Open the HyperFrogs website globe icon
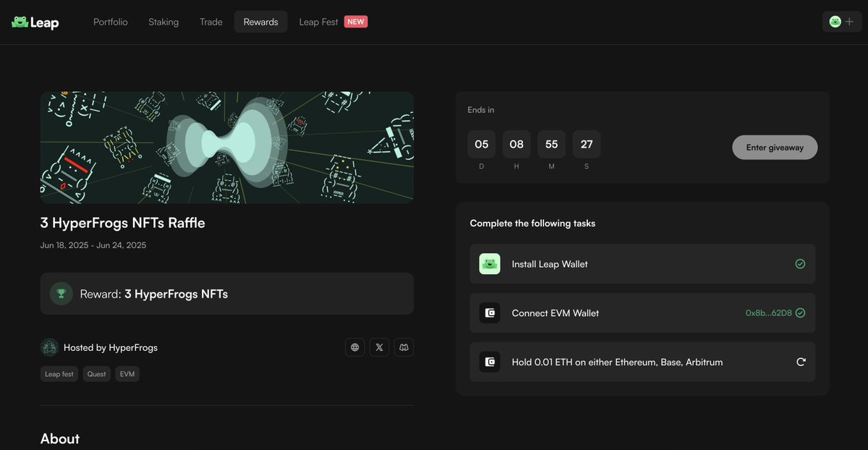The width and height of the screenshot is (868, 450). pyautogui.click(x=354, y=347)
